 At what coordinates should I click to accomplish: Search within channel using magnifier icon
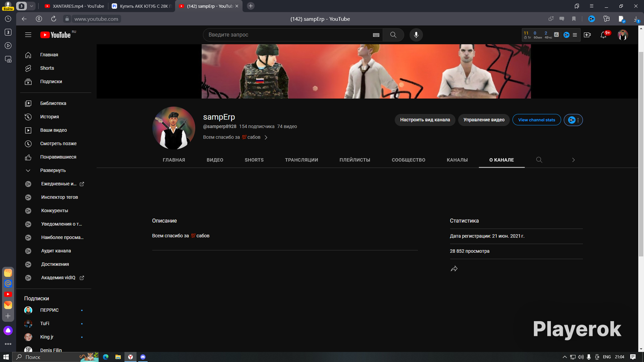pos(539,160)
